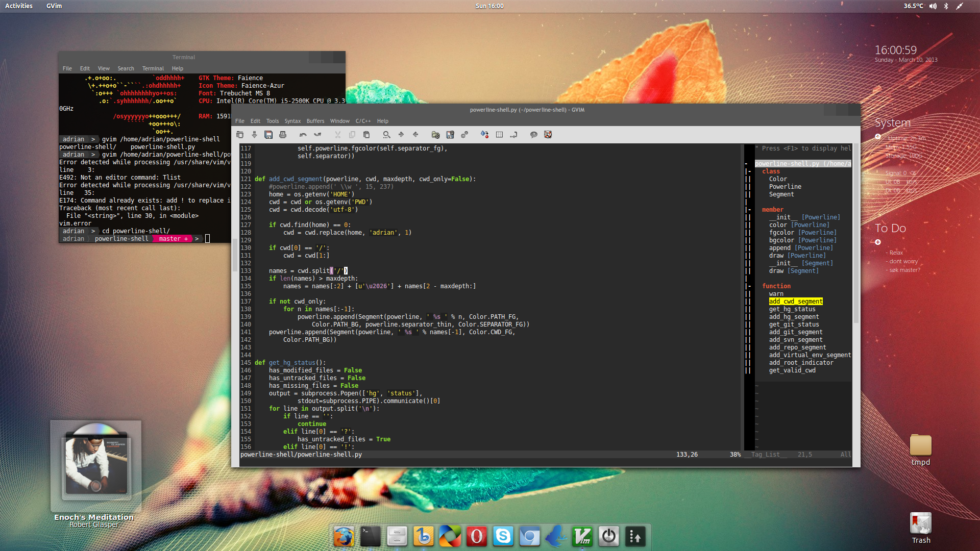The image size is (980, 551).
Task: Click the Find Next right-arrow icon
Action: click(401, 135)
